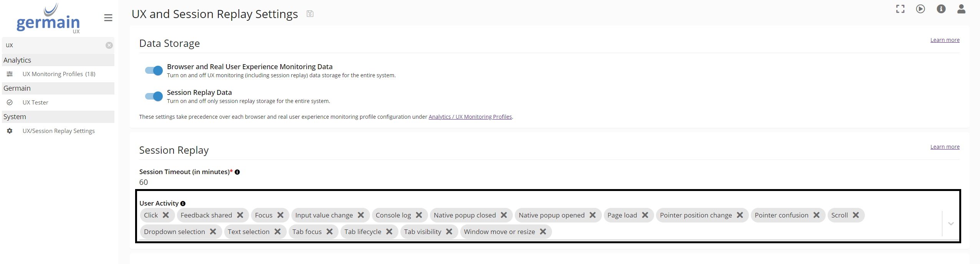
Task: Open UX Monitoring Profiles in sidebar
Action: tap(59, 74)
